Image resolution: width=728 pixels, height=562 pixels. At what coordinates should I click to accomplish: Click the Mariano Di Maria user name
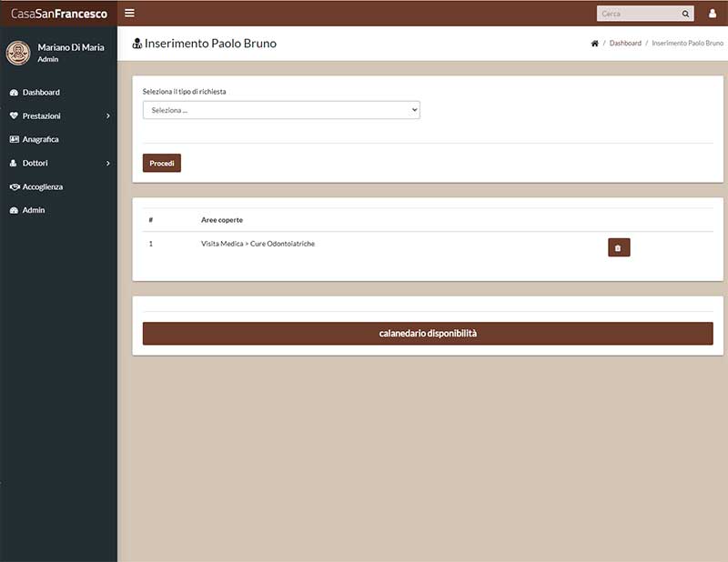71,47
